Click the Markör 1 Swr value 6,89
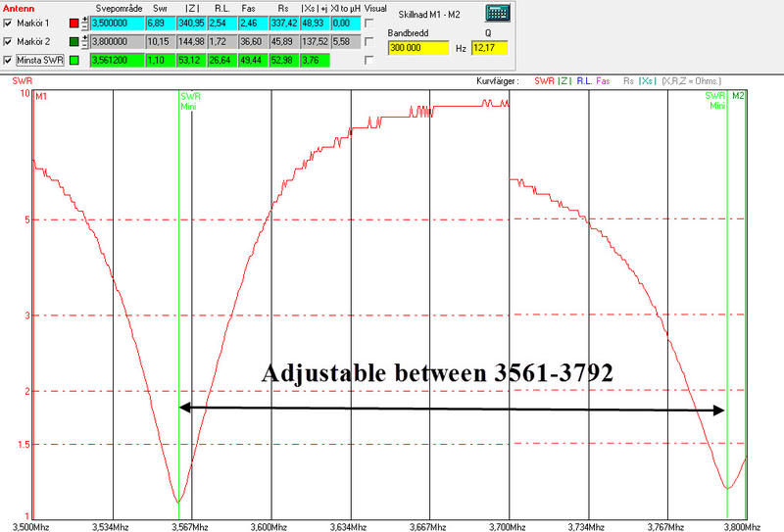 [x=161, y=23]
